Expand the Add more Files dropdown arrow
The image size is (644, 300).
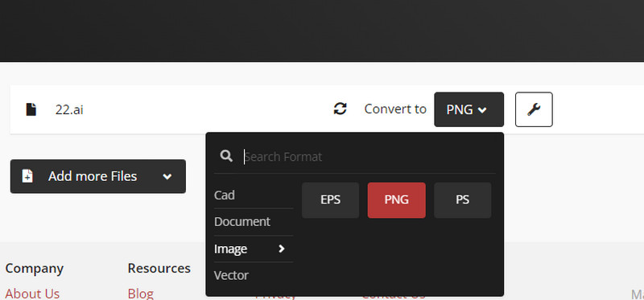[x=167, y=177]
